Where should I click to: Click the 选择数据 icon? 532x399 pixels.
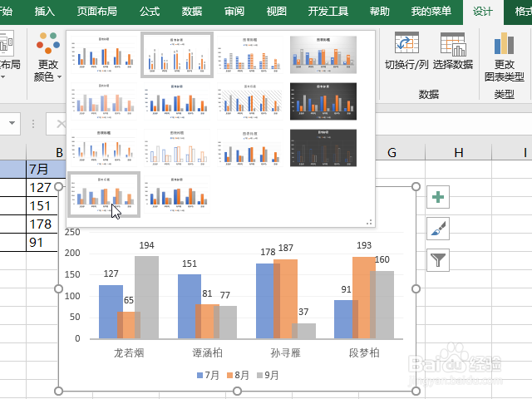pos(453,44)
